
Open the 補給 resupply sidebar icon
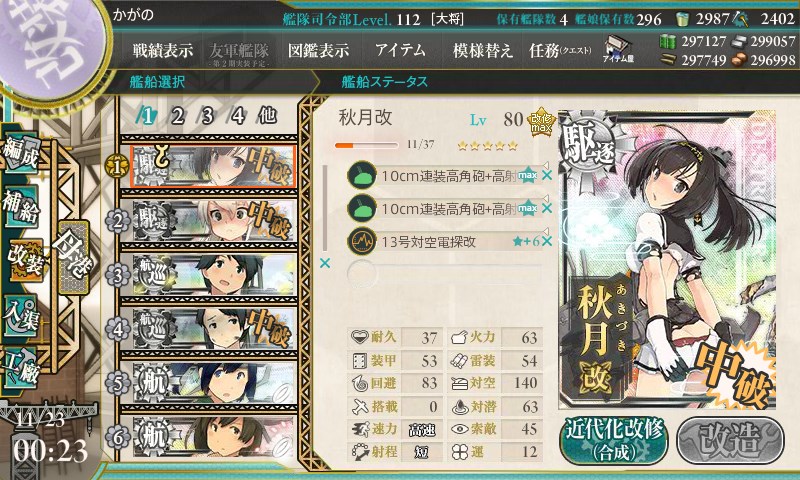coord(22,206)
